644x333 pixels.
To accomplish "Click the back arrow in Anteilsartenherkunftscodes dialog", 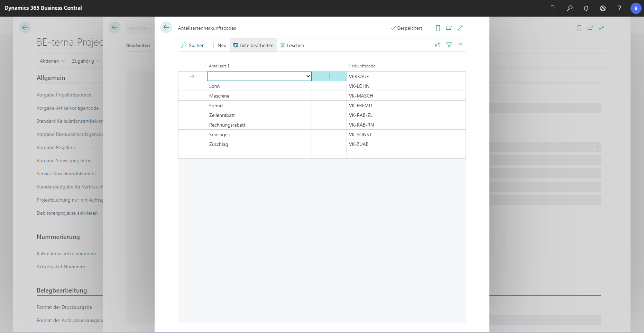I will point(166,28).
